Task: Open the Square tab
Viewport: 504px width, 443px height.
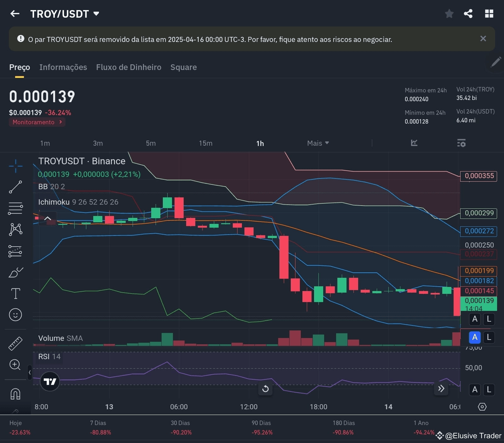Action: pyautogui.click(x=183, y=67)
